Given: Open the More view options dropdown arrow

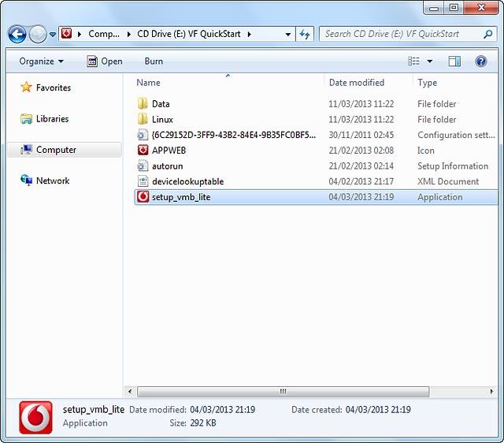Looking at the screenshot, I should coord(429,61).
